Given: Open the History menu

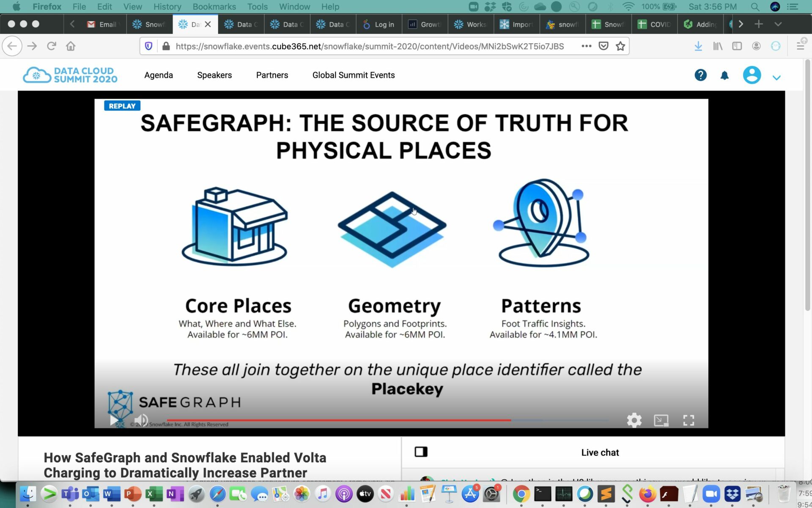Looking at the screenshot, I should [x=167, y=7].
